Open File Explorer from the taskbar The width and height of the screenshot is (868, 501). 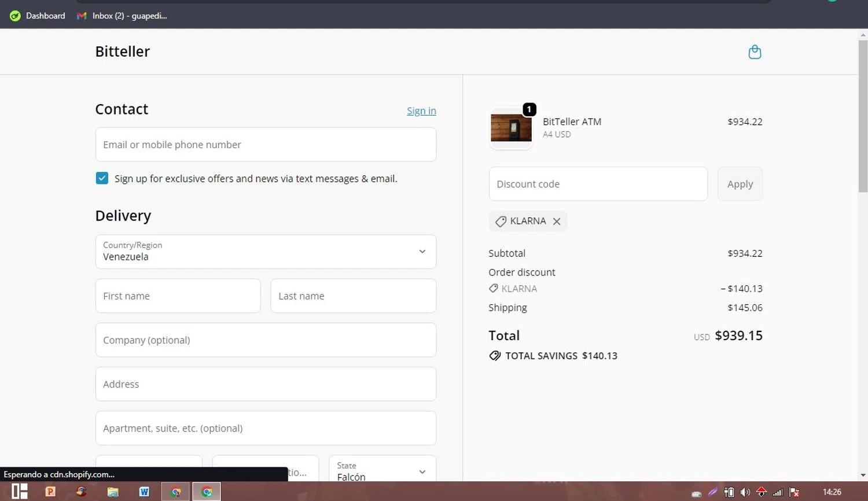coord(113,492)
